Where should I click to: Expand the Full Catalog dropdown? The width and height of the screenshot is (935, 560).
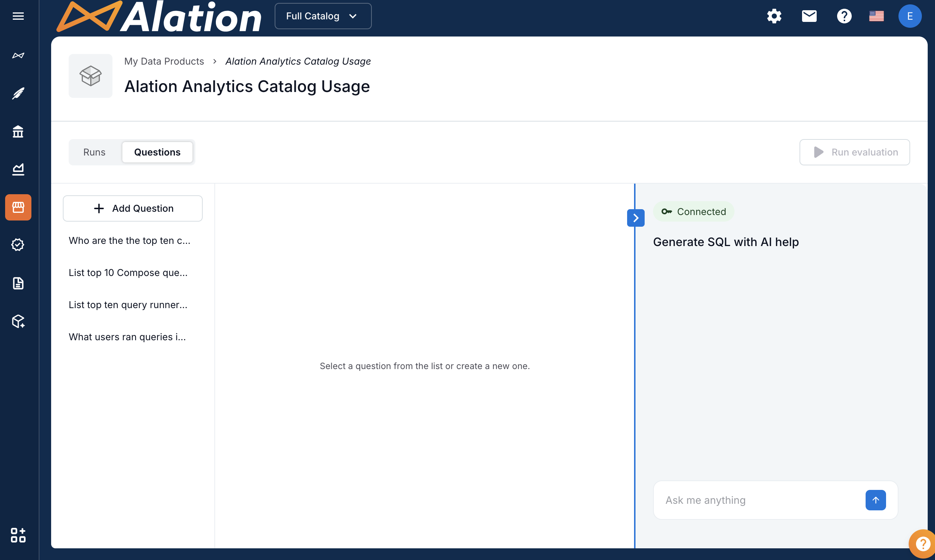click(x=323, y=16)
